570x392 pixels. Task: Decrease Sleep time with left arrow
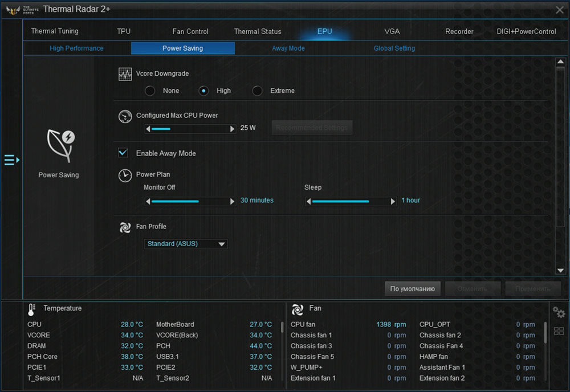(308, 201)
